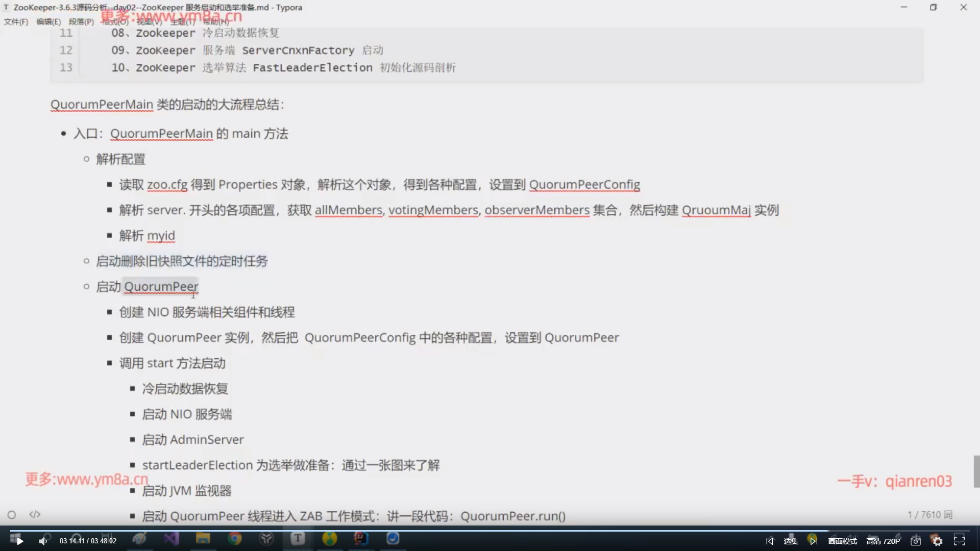Open 选集 episode list

[791, 541]
